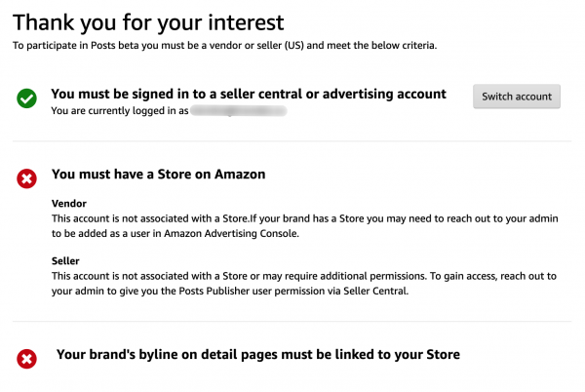Click the "You must be signed in" heading
The image size is (585, 392).
pos(249,94)
